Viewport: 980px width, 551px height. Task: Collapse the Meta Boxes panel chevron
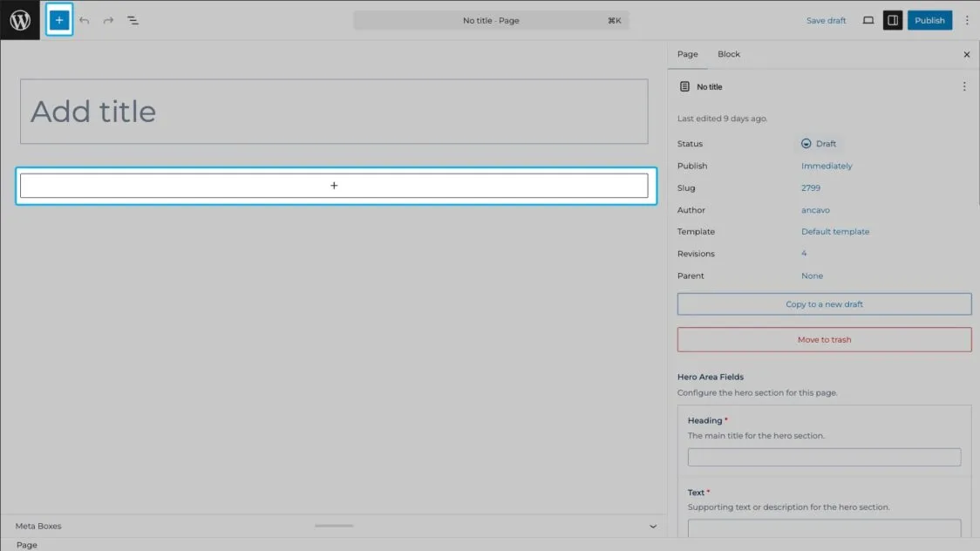(x=652, y=526)
